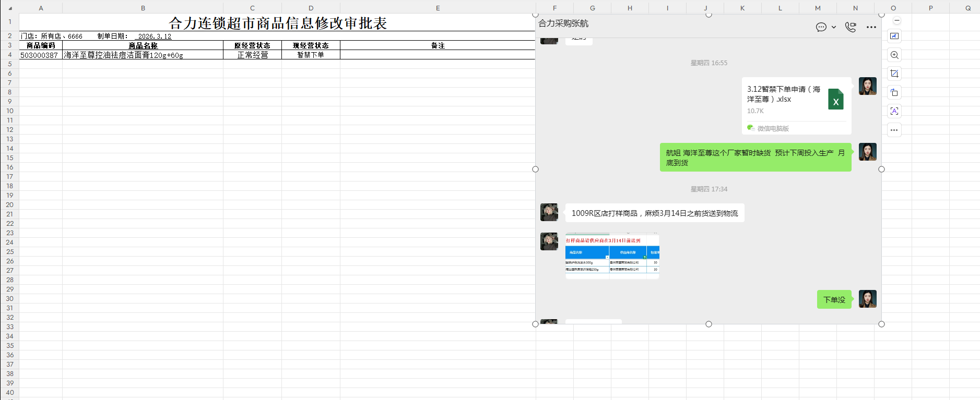Click the title cell 合力连锁超市商品信息修改审批表
Viewport: 980px width, 400px height.
277,23
